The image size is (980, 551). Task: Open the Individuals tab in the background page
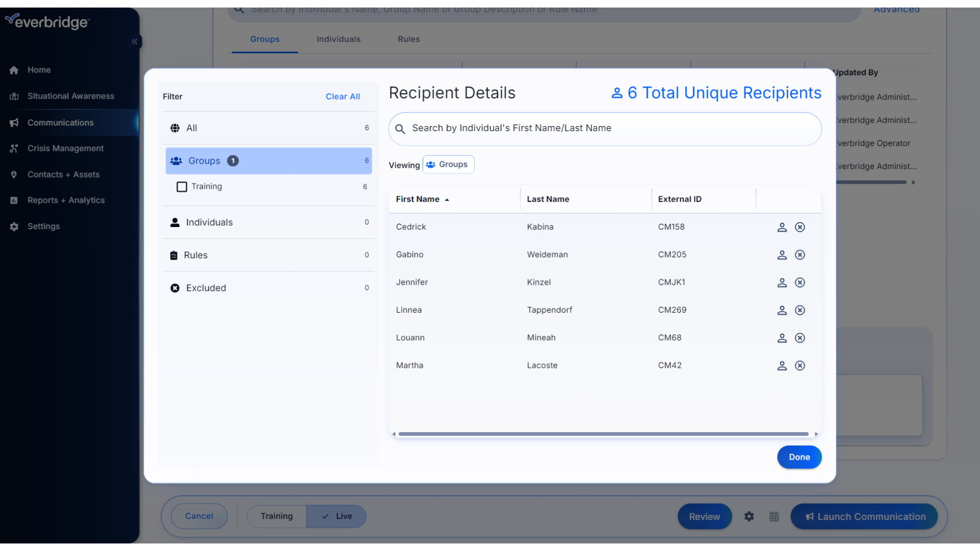coord(338,39)
